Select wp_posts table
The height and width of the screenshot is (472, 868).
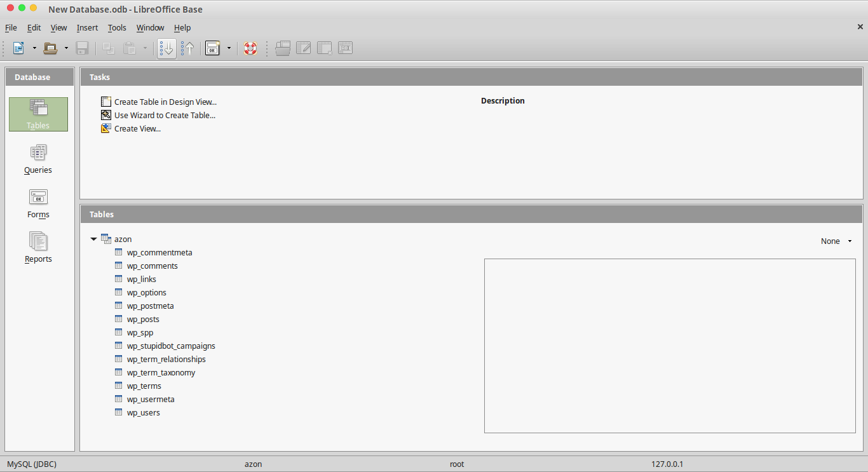[143, 320]
